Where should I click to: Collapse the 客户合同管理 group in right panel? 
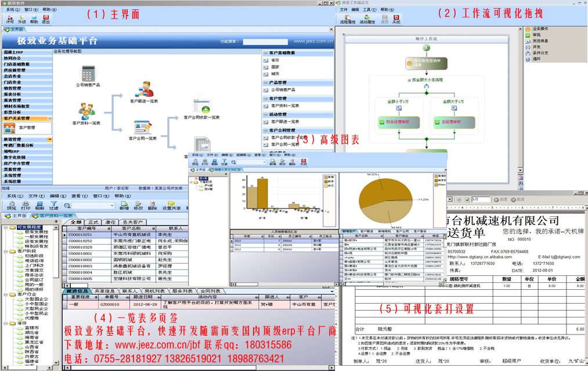coord(265,130)
